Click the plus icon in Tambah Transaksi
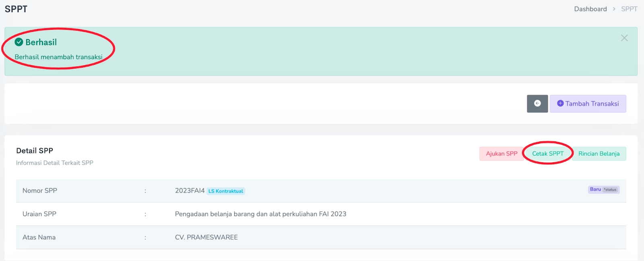 pyautogui.click(x=560, y=104)
